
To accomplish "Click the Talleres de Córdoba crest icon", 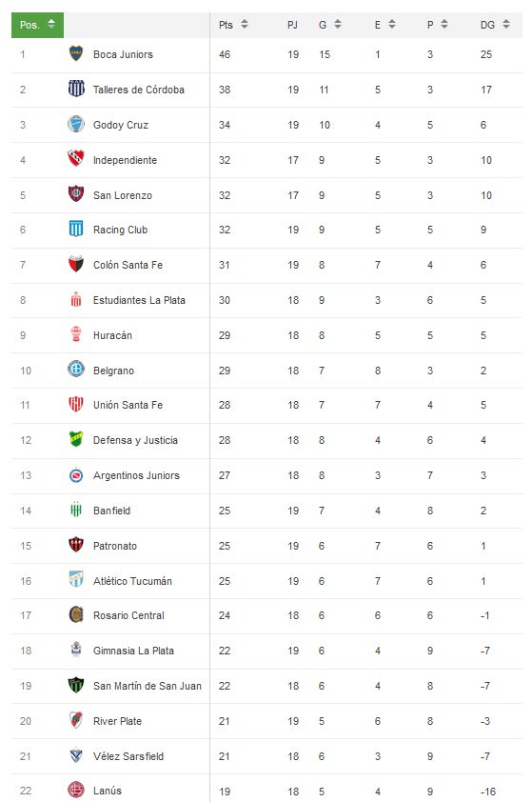I will [76, 89].
